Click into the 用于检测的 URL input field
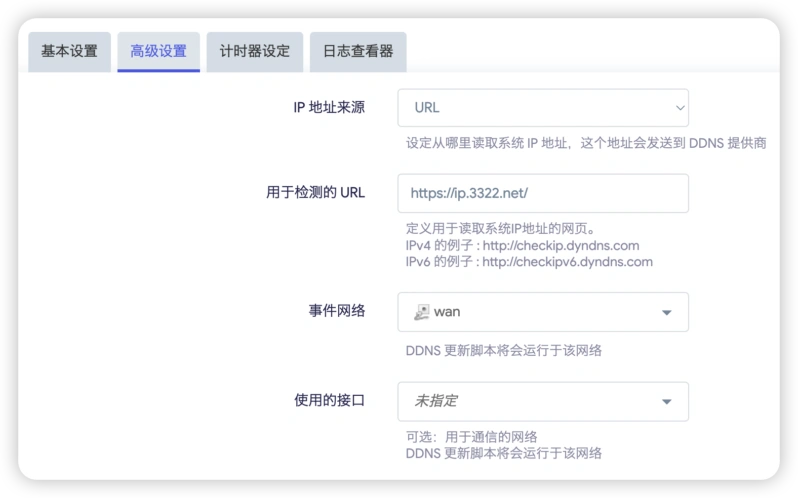Image resolution: width=798 pixels, height=498 pixels. [543, 193]
